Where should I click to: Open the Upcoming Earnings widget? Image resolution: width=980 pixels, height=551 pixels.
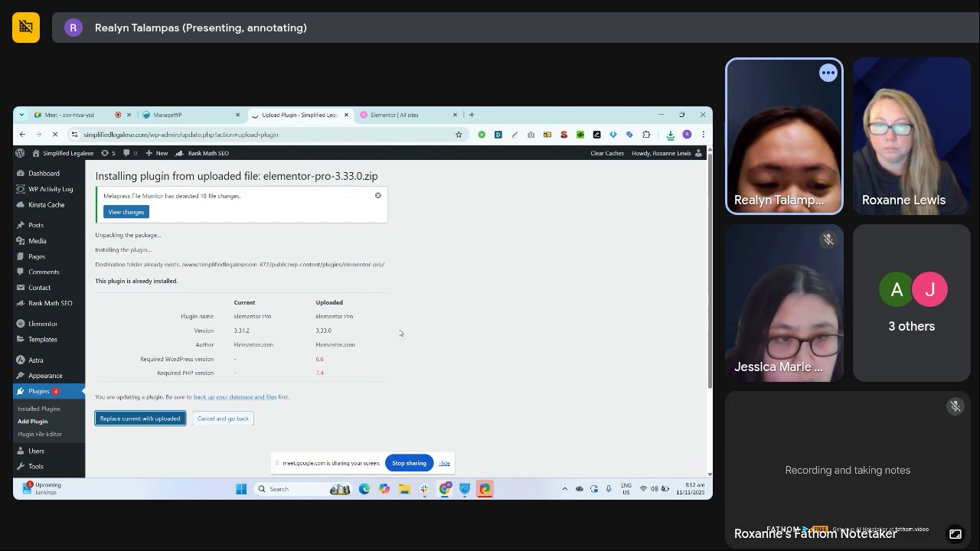coord(42,489)
